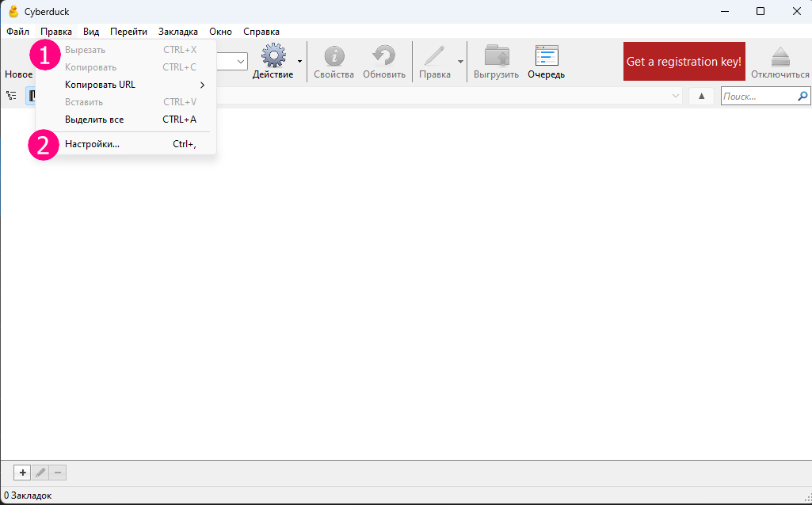This screenshot has width=812, height=505.
Task: Open the Действие gear icon
Action: pyautogui.click(x=273, y=55)
